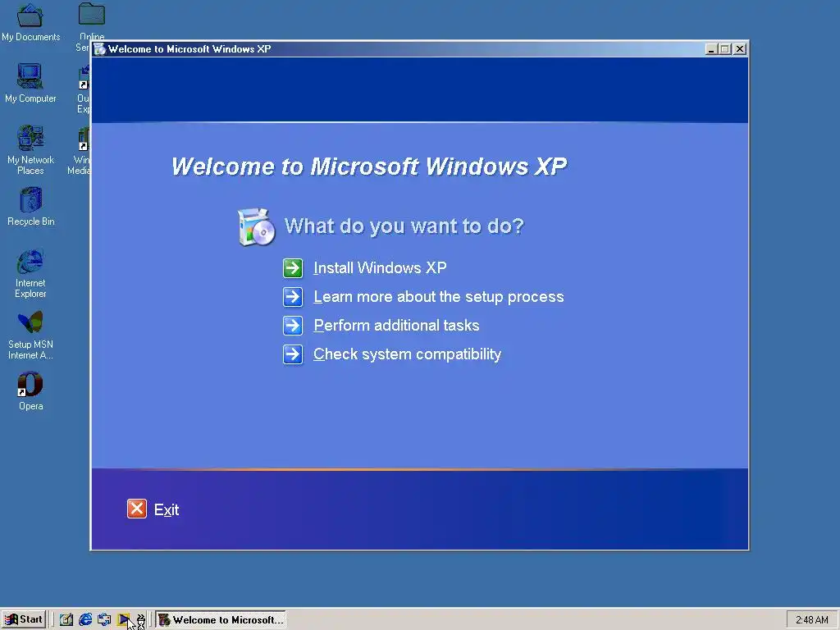840x630 pixels.
Task: Click the red X Exit icon
Action: [137, 509]
